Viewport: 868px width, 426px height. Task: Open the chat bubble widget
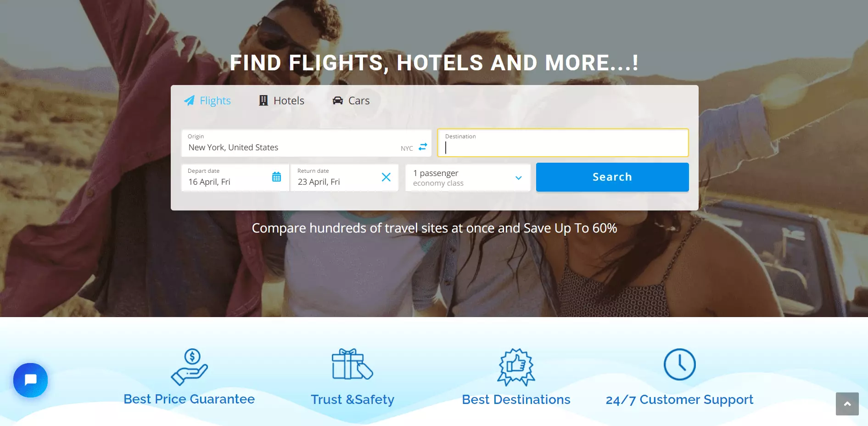tap(30, 380)
